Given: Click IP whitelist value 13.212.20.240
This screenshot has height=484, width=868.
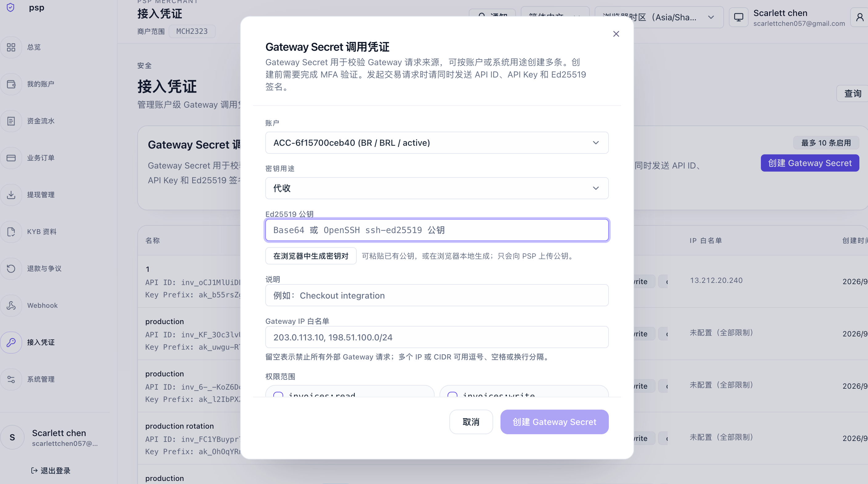Looking at the screenshot, I should [x=716, y=281].
